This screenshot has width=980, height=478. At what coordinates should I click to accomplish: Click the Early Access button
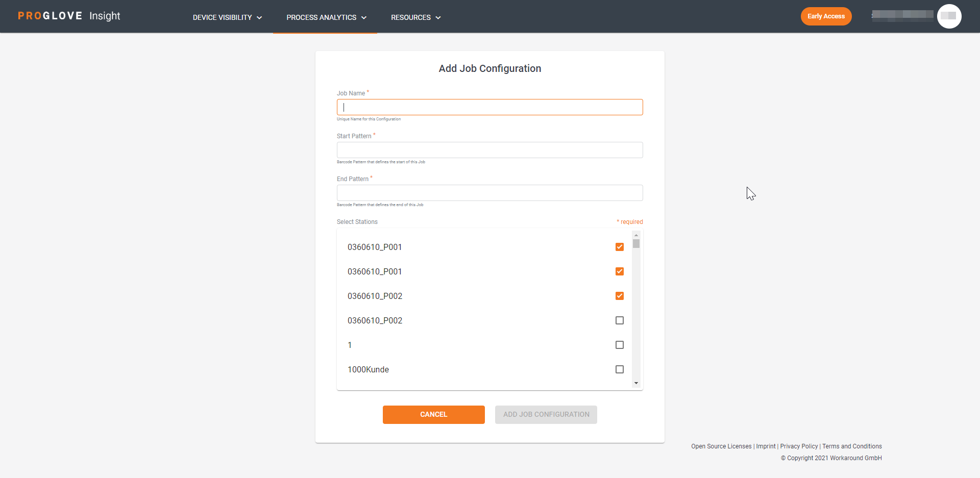[x=826, y=16]
